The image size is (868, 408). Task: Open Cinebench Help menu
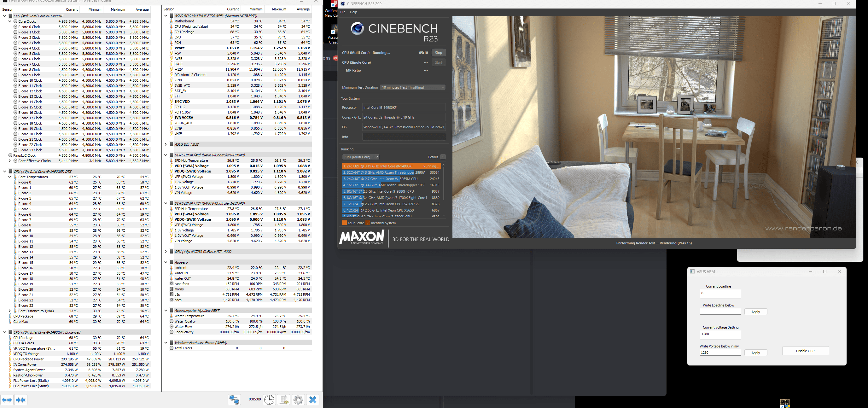tap(353, 12)
